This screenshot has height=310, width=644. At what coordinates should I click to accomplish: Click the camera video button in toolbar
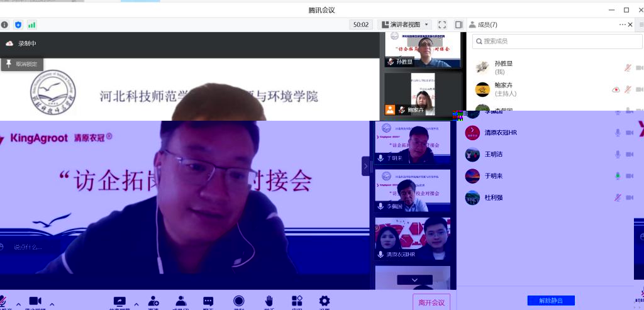click(35, 302)
